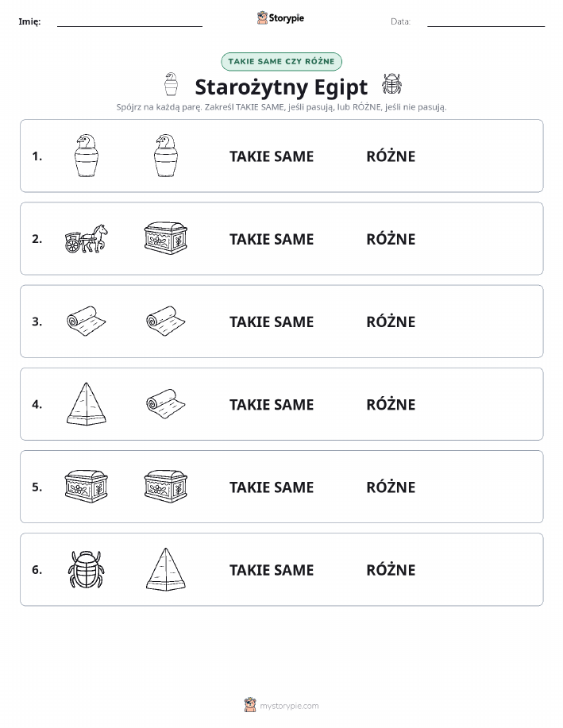This screenshot has height=728, width=563.
Task: Select the scarab beetle picture in row 6
Action: 87,569
